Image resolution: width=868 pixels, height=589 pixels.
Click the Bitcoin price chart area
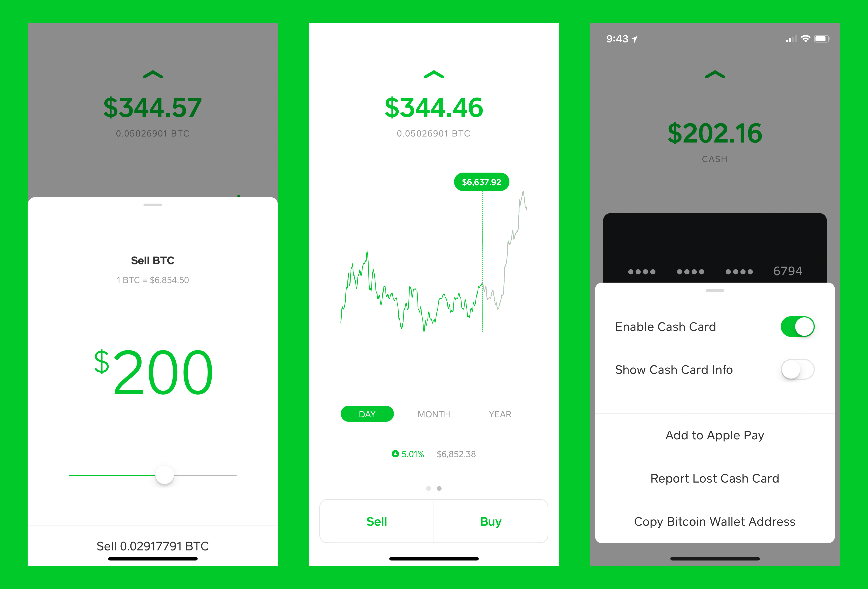tap(434, 296)
